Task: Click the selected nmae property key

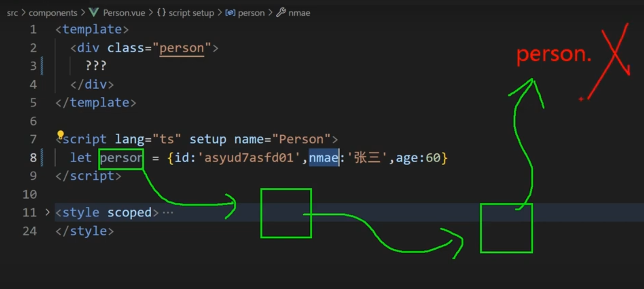Action: (323, 158)
